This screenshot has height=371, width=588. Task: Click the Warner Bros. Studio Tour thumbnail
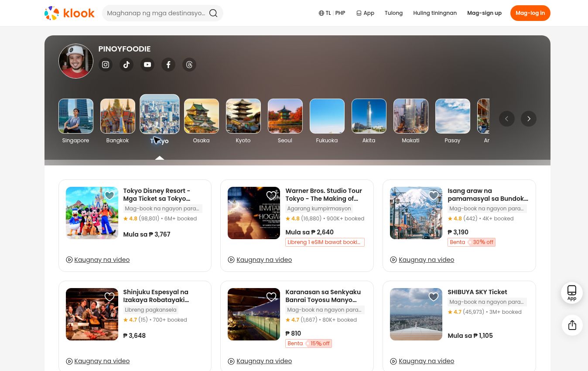[x=254, y=213]
